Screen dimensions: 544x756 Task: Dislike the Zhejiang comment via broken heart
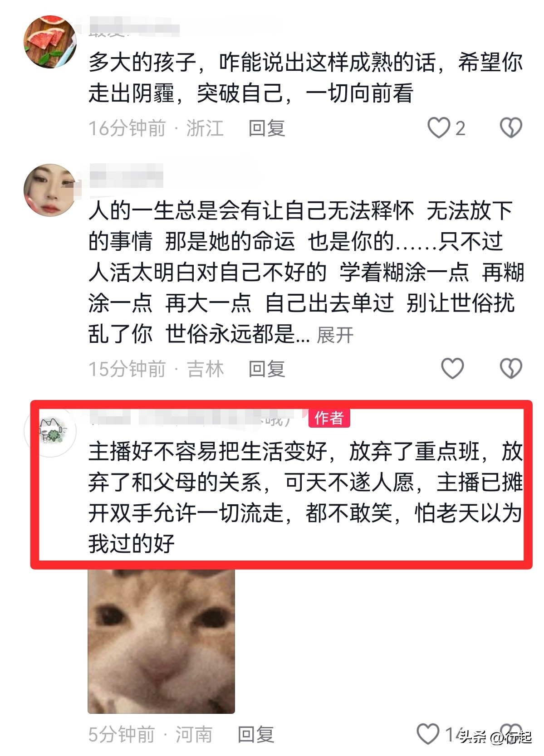tap(511, 128)
